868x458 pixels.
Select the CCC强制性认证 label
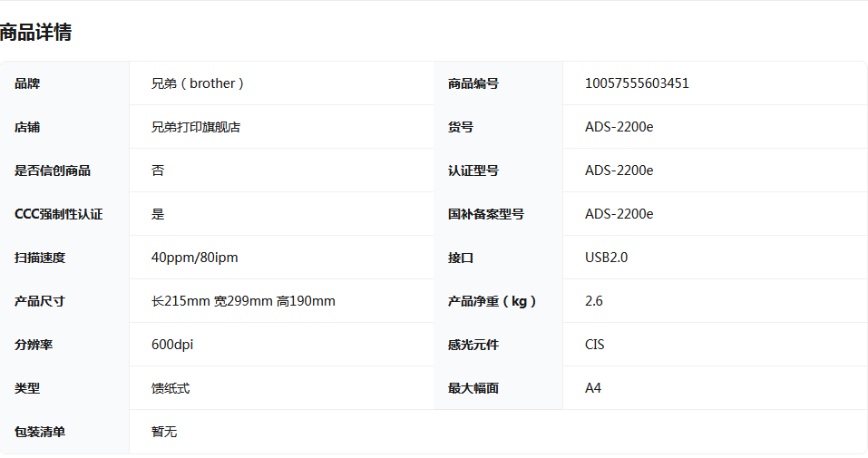point(59,214)
